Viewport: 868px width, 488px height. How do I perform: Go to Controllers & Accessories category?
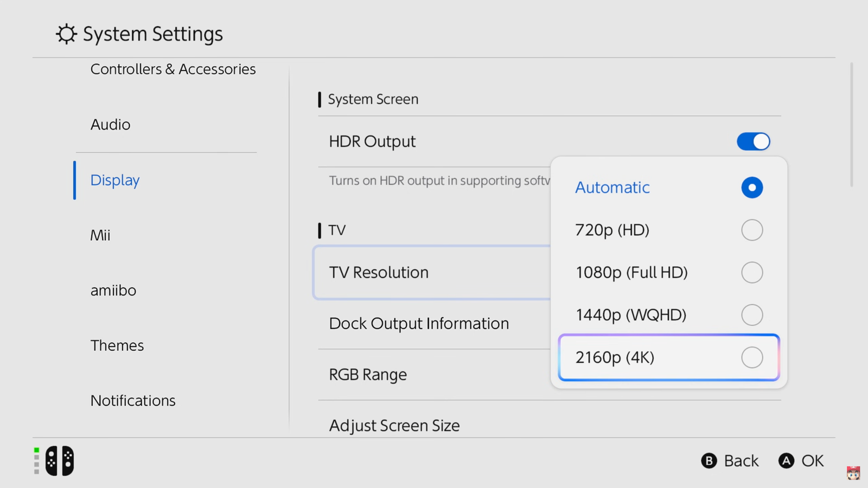click(x=173, y=69)
